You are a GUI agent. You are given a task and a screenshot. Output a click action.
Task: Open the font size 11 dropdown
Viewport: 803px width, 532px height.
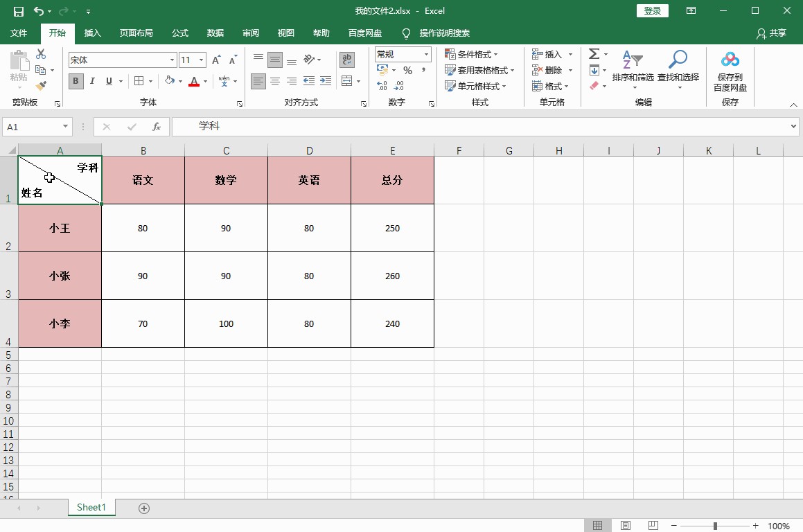[x=201, y=60]
